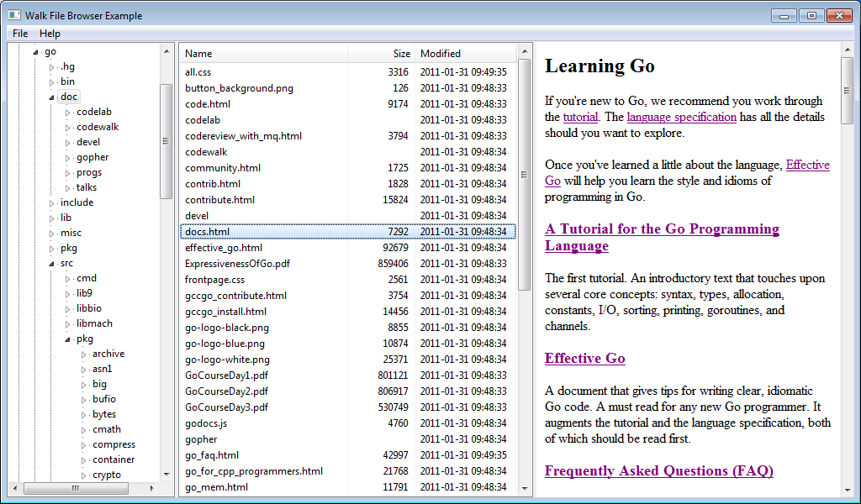
Task: Expand the include folder node
Action: (51, 203)
